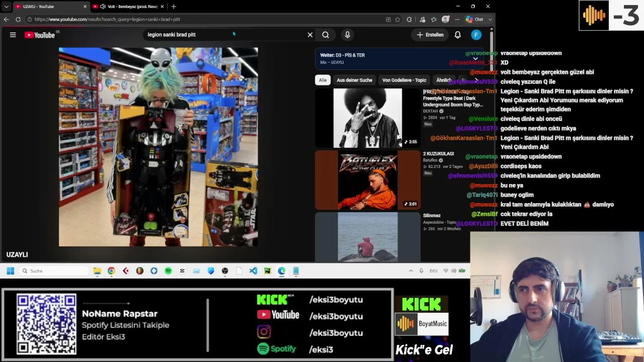Viewport: 644px width, 362px height.
Task: Launch Google Chrome from the taskbar
Action: coord(111,271)
